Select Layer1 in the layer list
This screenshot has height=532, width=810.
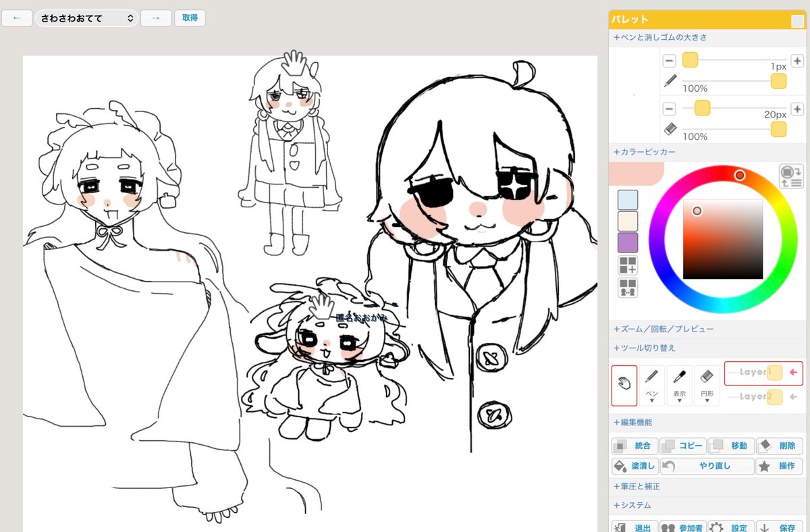[x=763, y=373]
